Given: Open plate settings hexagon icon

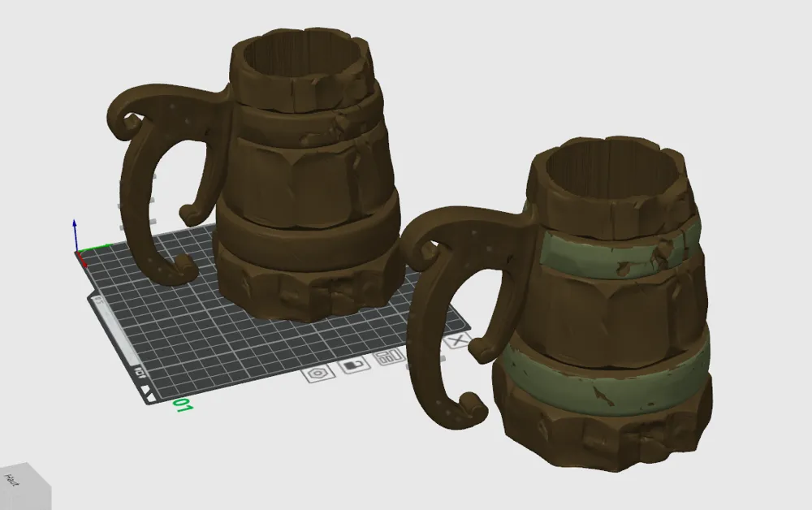Looking at the screenshot, I should coord(318,374).
